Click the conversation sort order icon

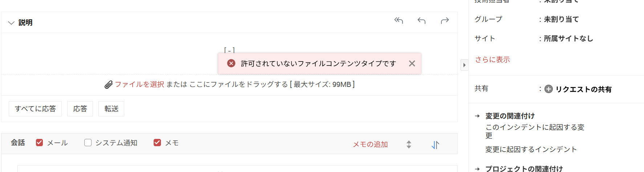coord(435,145)
